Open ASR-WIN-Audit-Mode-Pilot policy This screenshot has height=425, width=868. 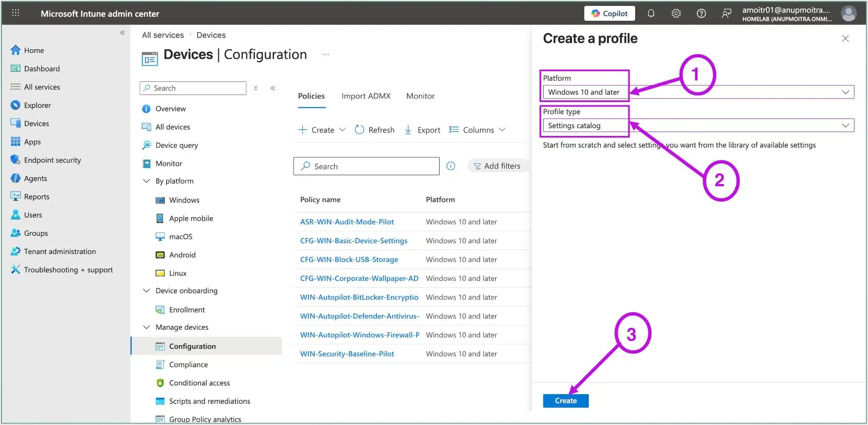(x=347, y=222)
